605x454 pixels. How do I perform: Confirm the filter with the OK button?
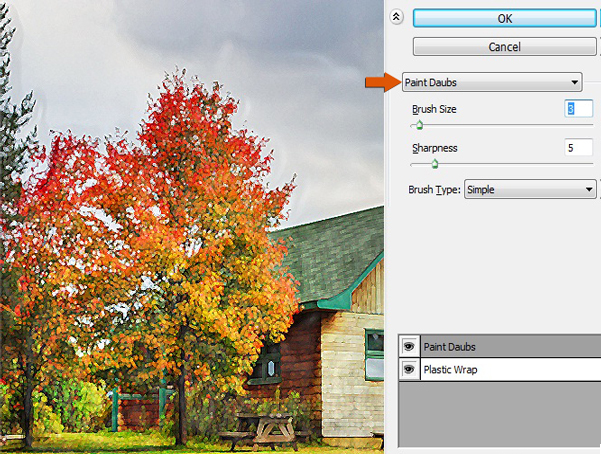504,18
